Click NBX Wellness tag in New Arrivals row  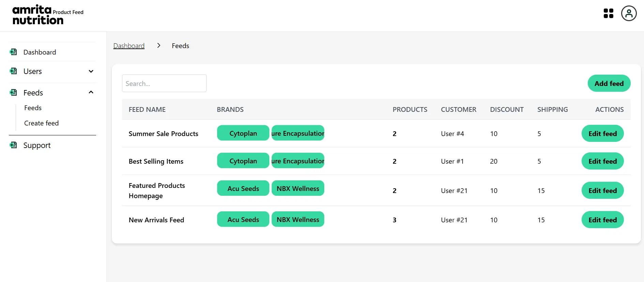click(298, 220)
